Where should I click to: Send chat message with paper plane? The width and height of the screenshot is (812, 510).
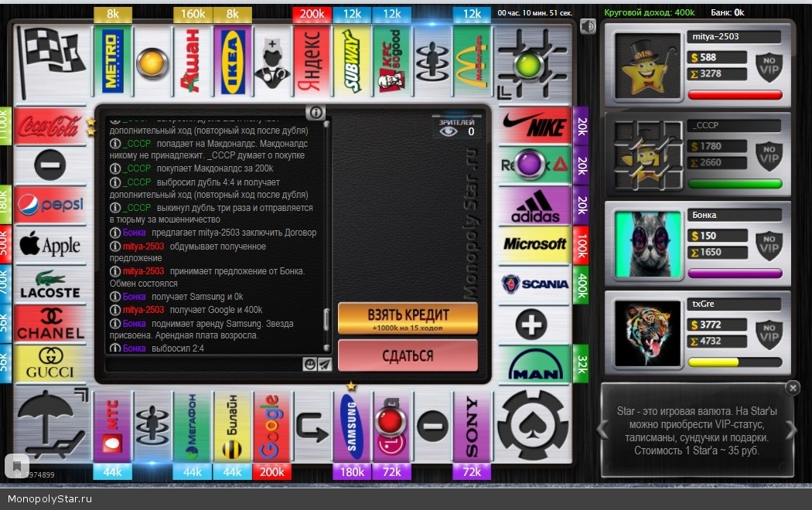pyautogui.click(x=325, y=364)
